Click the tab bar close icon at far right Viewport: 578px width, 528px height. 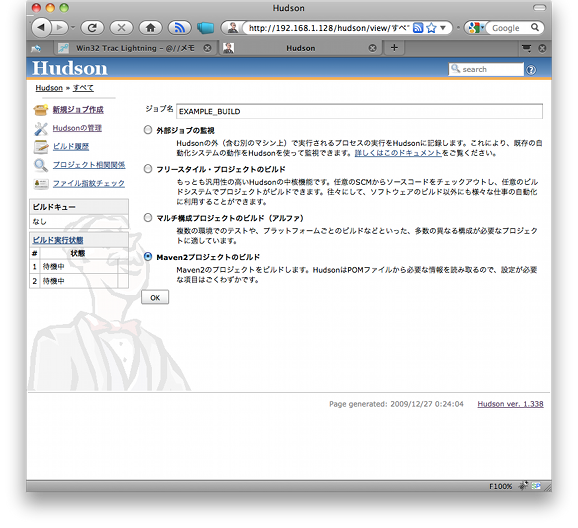(x=542, y=48)
